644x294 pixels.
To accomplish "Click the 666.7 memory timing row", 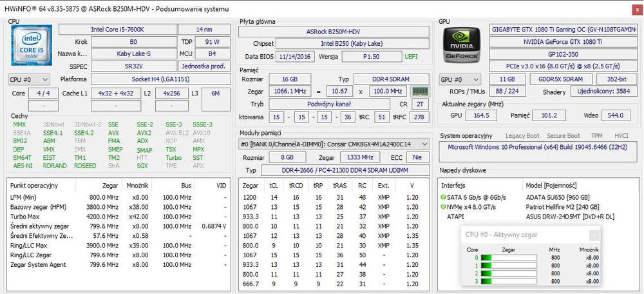I will [x=334, y=284].
